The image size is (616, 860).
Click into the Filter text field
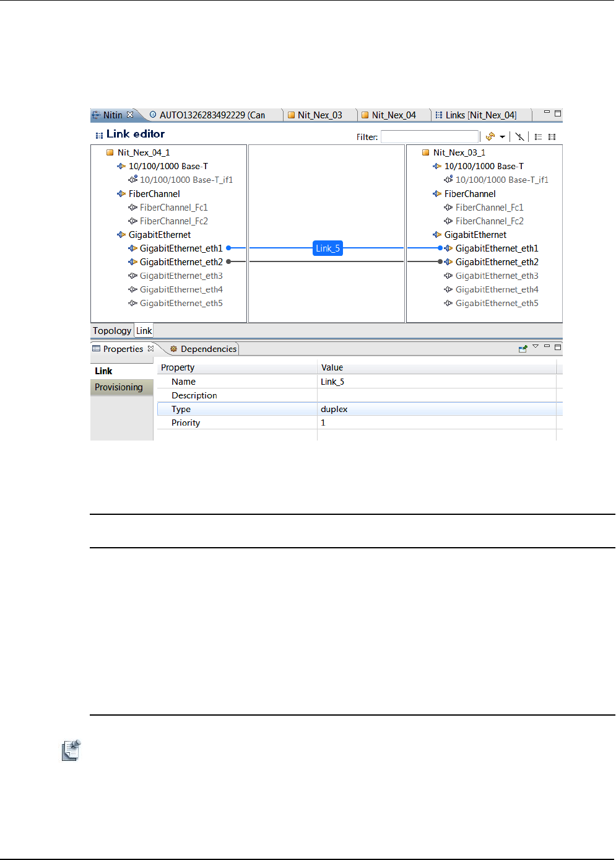click(430, 137)
